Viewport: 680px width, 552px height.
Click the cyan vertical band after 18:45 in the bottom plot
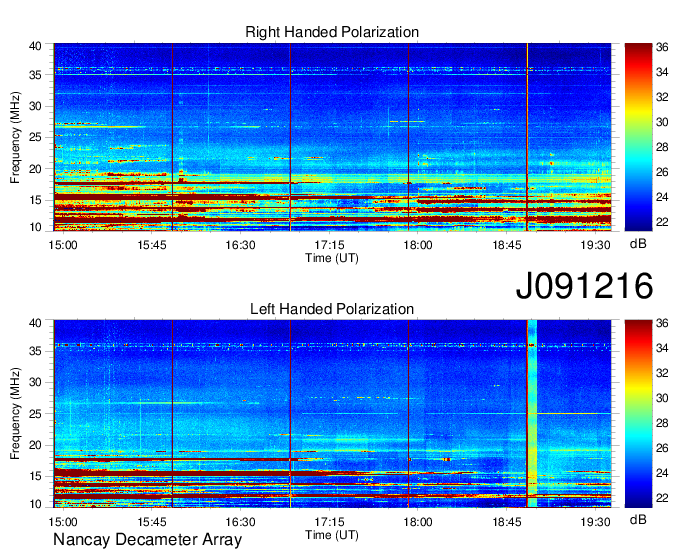pos(533,414)
